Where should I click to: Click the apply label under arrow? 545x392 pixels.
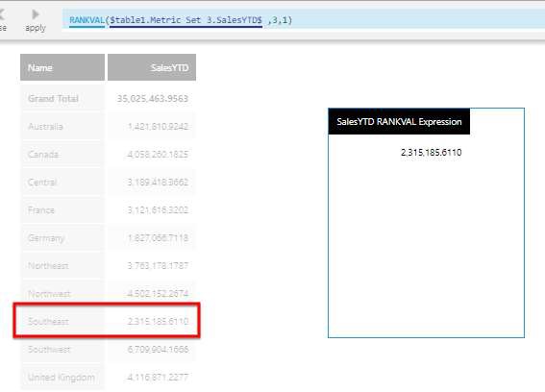tap(36, 28)
